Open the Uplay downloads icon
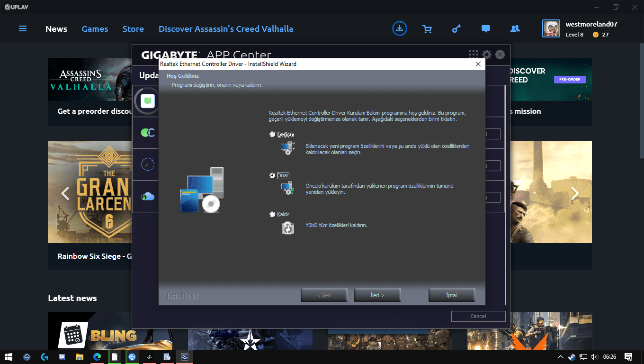The width and height of the screenshot is (644, 364). [400, 28]
